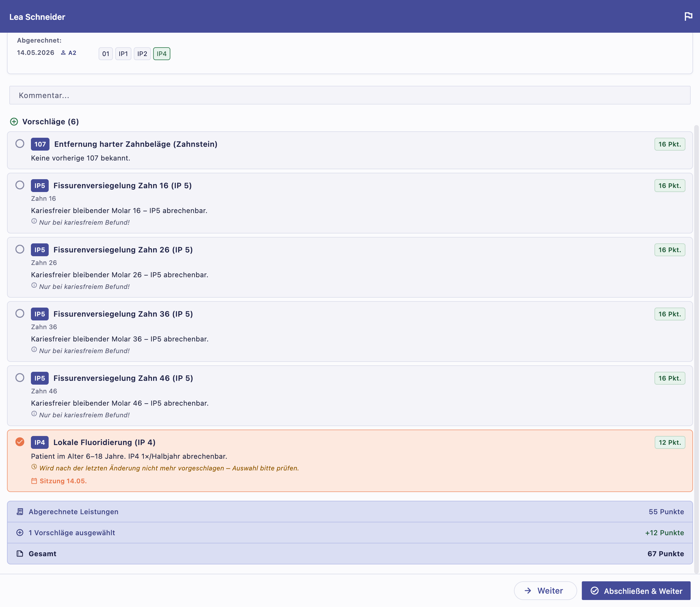Click text Keine vorherige 107 bekannt.
This screenshot has height=607, width=700.
click(x=80, y=158)
